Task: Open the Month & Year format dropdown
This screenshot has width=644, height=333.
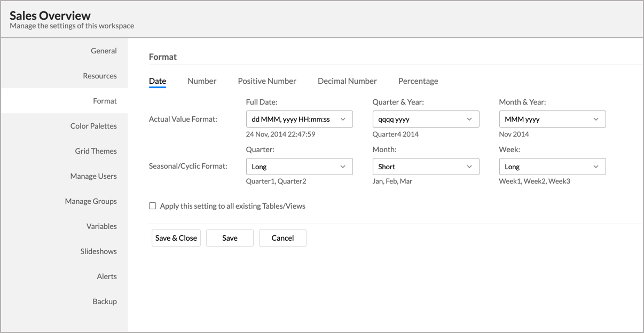Action: pos(552,119)
